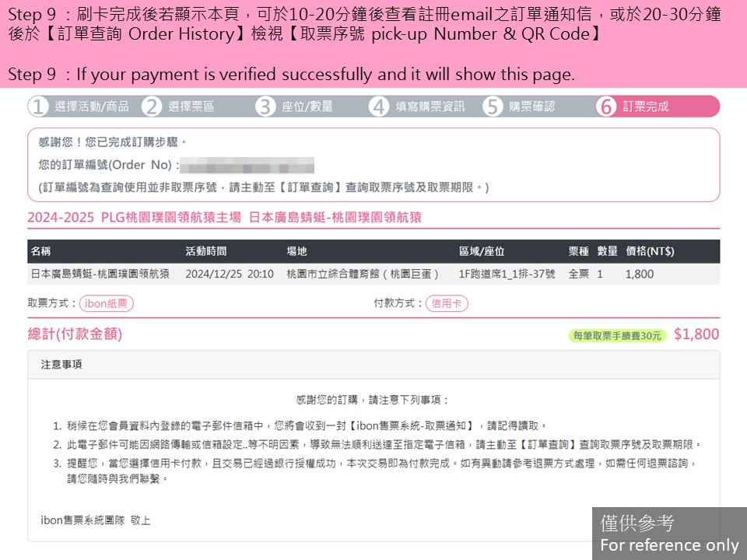The width and height of the screenshot is (747, 560).
Task: Click the 名稱 column header
Action: (x=41, y=251)
